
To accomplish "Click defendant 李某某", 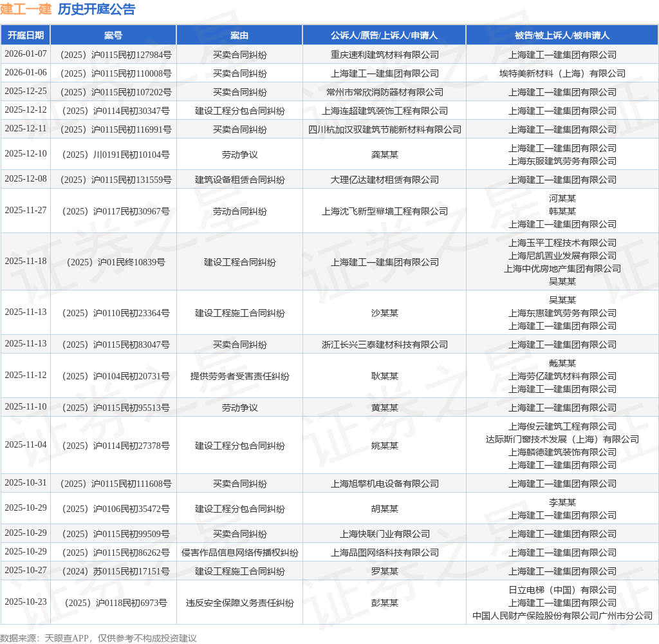I will pos(562,502).
